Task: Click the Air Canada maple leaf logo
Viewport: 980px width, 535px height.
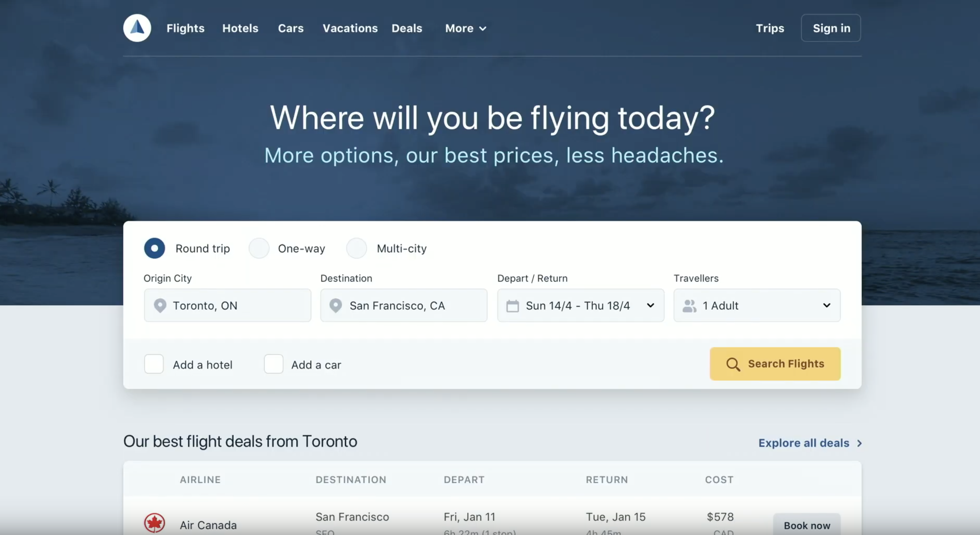Action: point(154,523)
